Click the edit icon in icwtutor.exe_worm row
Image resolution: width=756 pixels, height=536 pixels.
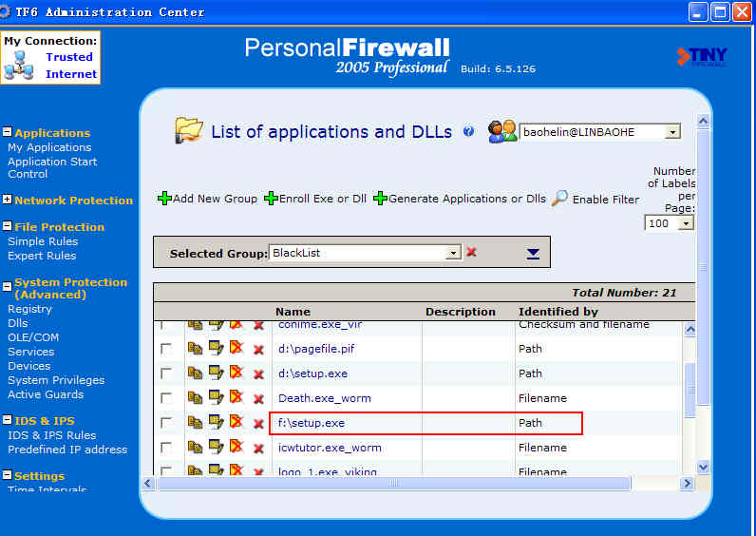(216, 447)
